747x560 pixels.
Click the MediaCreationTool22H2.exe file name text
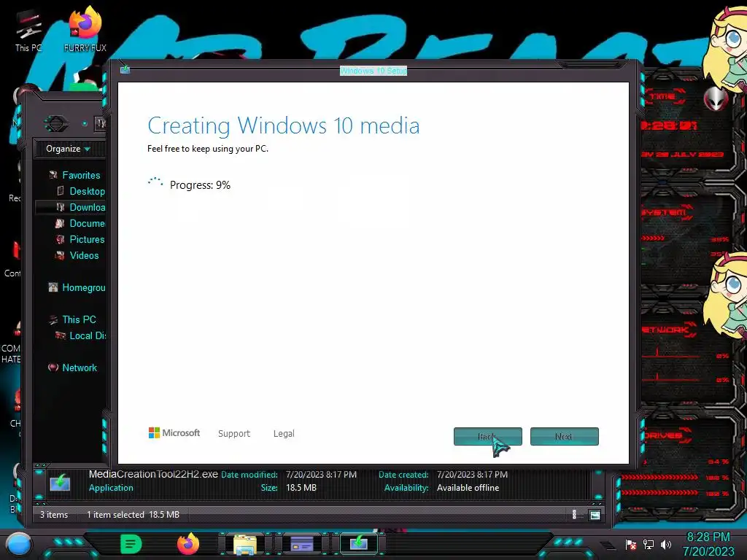pos(153,474)
